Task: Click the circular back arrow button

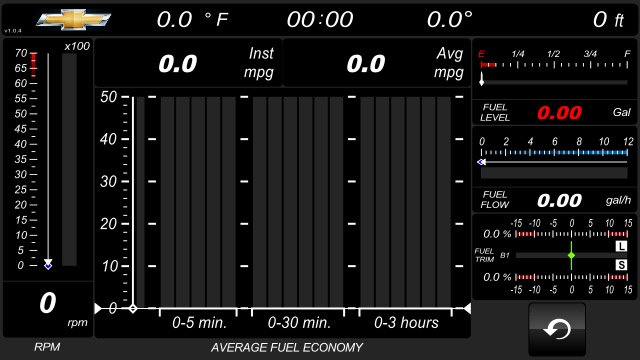Action: 557,329
